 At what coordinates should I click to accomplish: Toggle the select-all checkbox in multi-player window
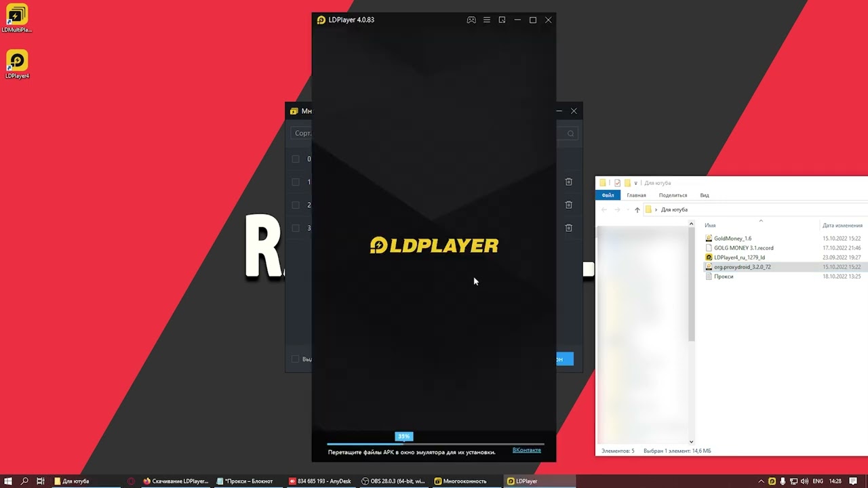(295, 359)
